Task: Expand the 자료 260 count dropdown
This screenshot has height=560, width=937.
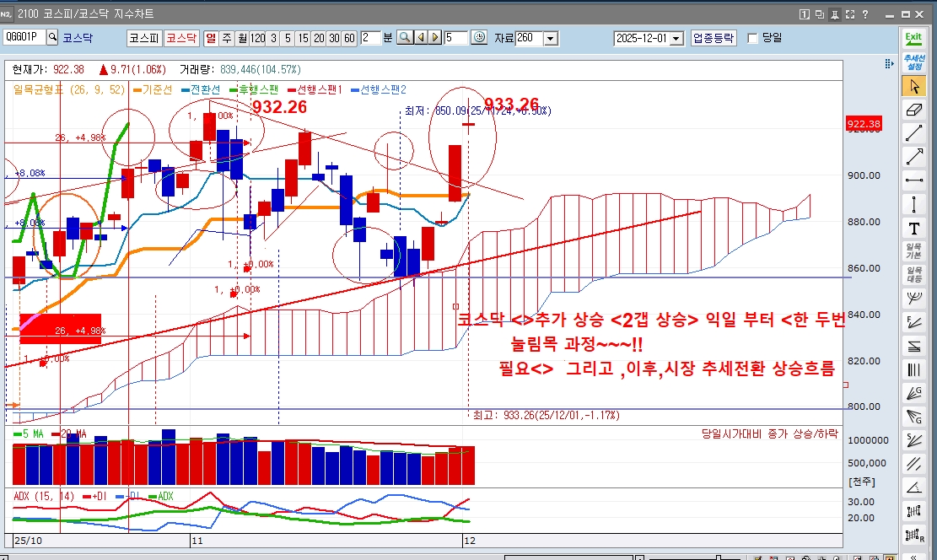Action: pos(550,39)
